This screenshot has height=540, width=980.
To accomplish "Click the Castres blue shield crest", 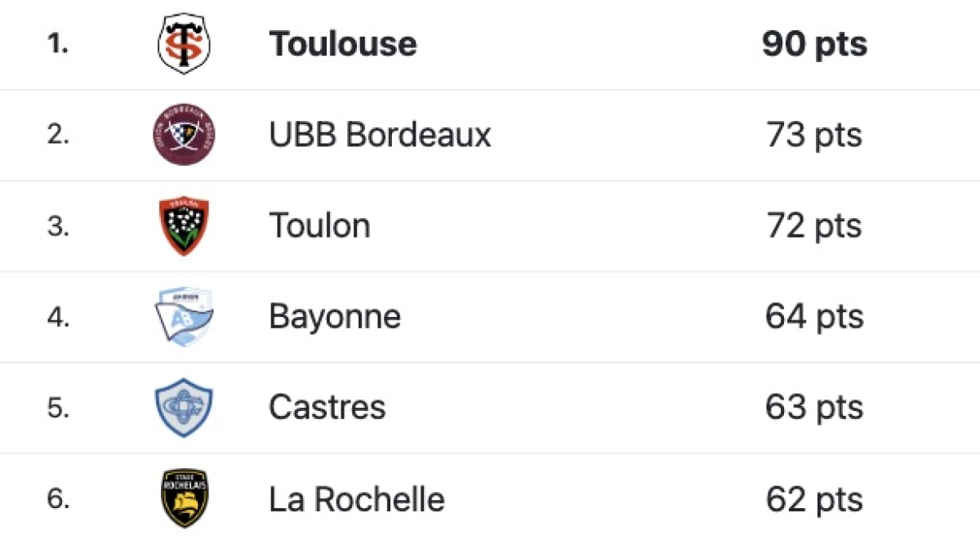I will [x=184, y=407].
